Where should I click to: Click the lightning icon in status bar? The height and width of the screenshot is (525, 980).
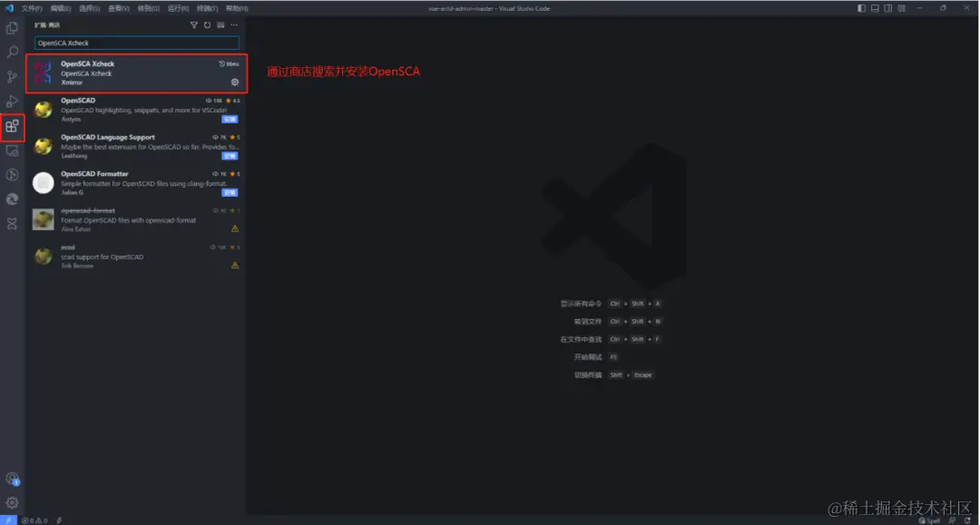[x=59, y=520]
